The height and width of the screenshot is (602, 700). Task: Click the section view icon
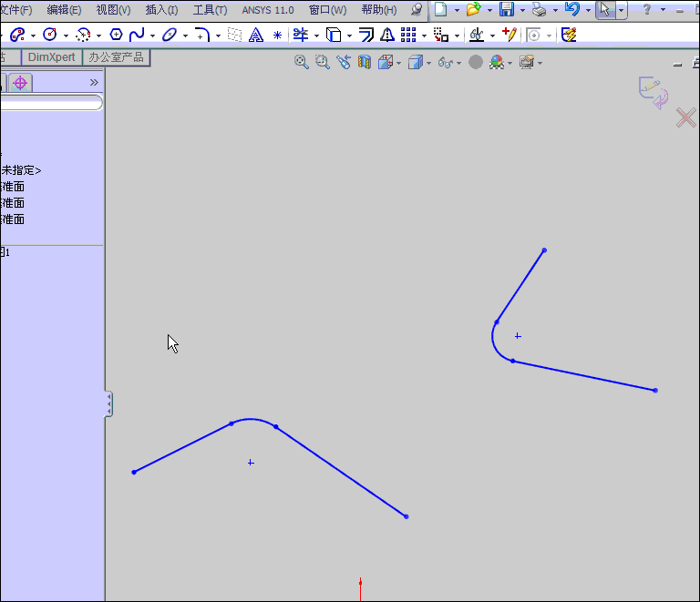(365, 62)
